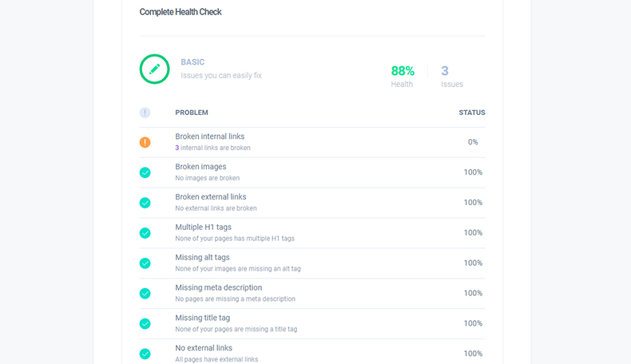The image size is (631, 364).
Task: Click green check icon for Broken images
Action: pyautogui.click(x=145, y=172)
